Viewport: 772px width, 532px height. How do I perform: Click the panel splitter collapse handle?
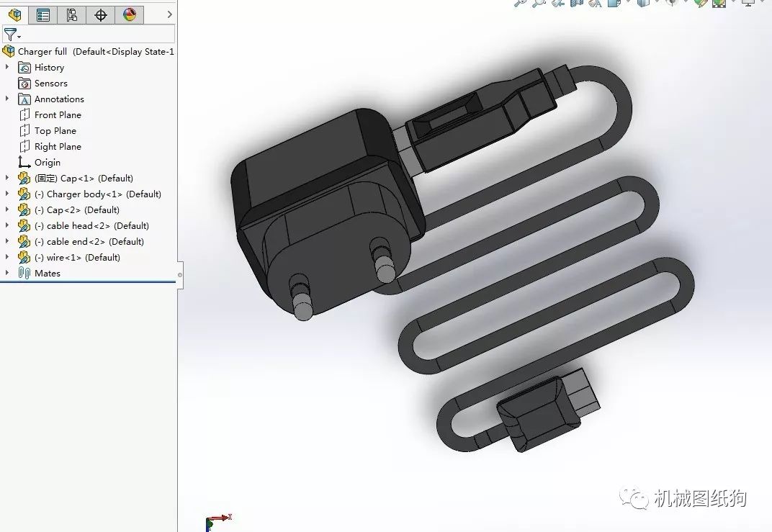pyautogui.click(x=180, y=275)
